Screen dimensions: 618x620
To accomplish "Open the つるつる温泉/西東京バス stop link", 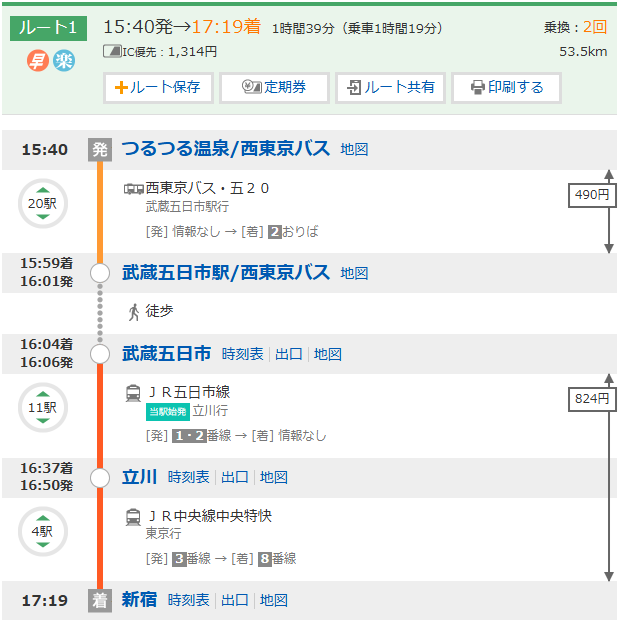I will (x=225, y=149).
